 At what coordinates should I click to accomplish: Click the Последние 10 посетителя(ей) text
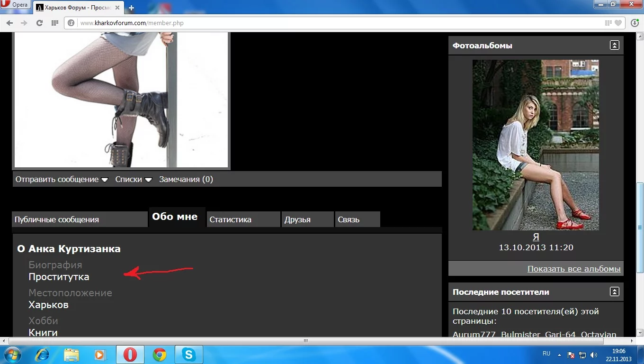526,316
